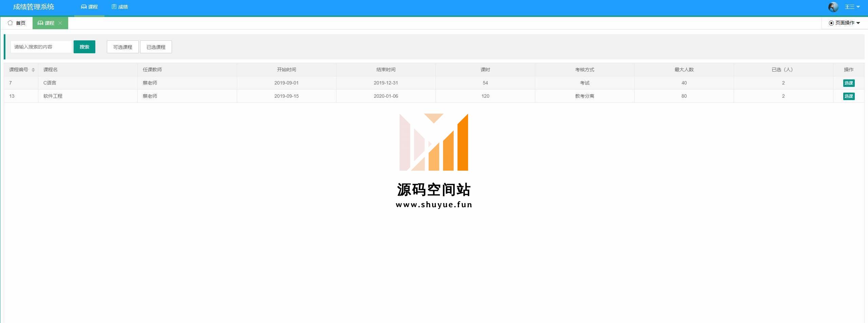Image resolution: width=868 pixels, height=323 pixels.
Task: Show 已选课程 list
Action: (156, 47)
